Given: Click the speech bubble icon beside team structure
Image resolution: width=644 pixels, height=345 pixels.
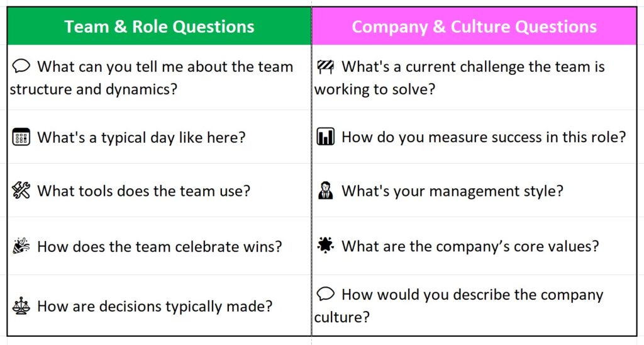Looking at the screenshot, I should coord(21,66).
